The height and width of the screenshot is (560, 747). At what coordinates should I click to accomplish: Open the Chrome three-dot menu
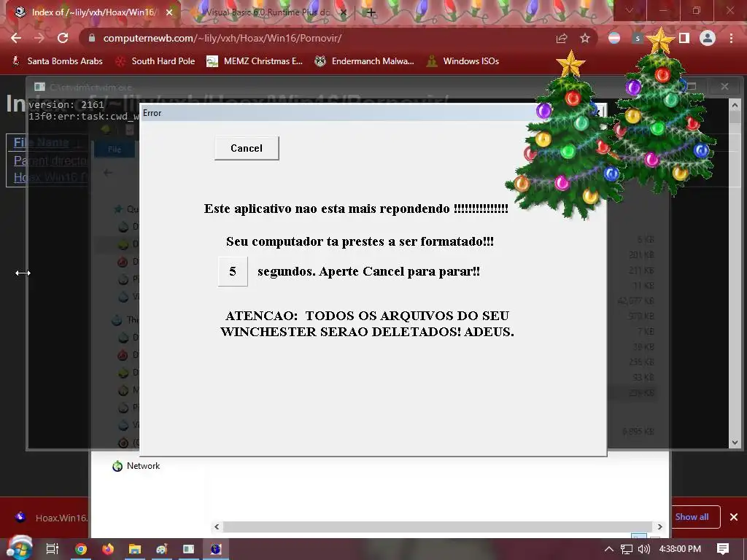pos(731,38)
